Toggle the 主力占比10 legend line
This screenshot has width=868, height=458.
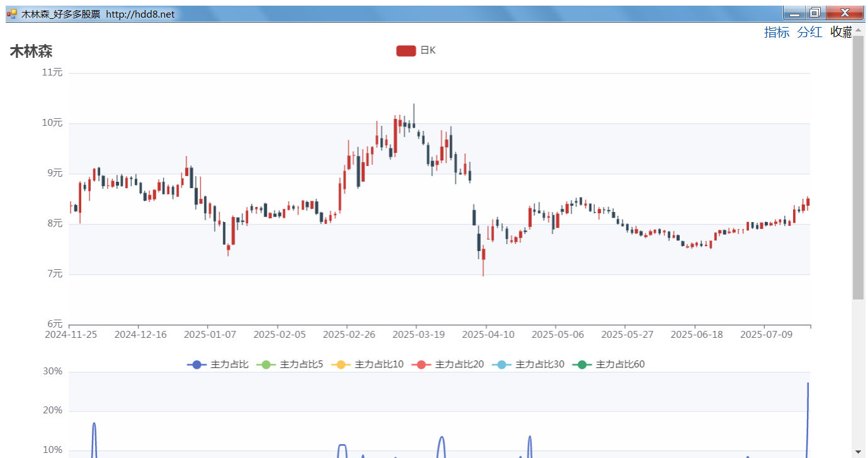tap(367, 364)
